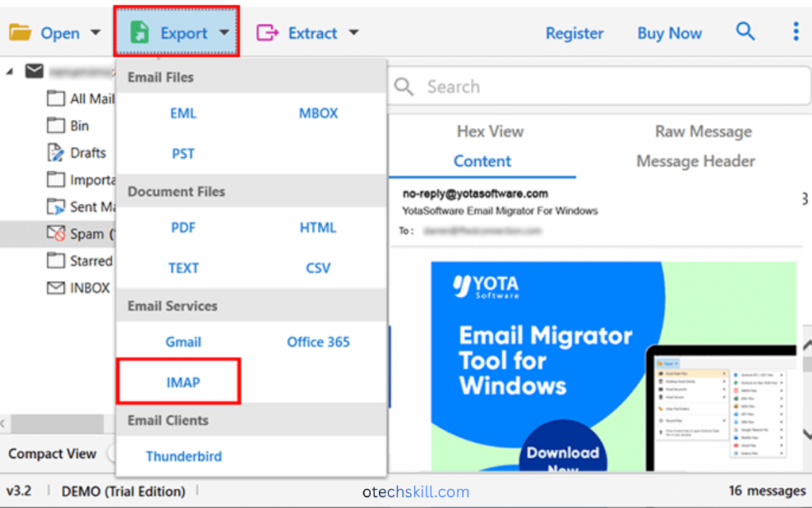Select the Spam folder icon
This screenshot has width=812, height=508.
pos(56,233)
